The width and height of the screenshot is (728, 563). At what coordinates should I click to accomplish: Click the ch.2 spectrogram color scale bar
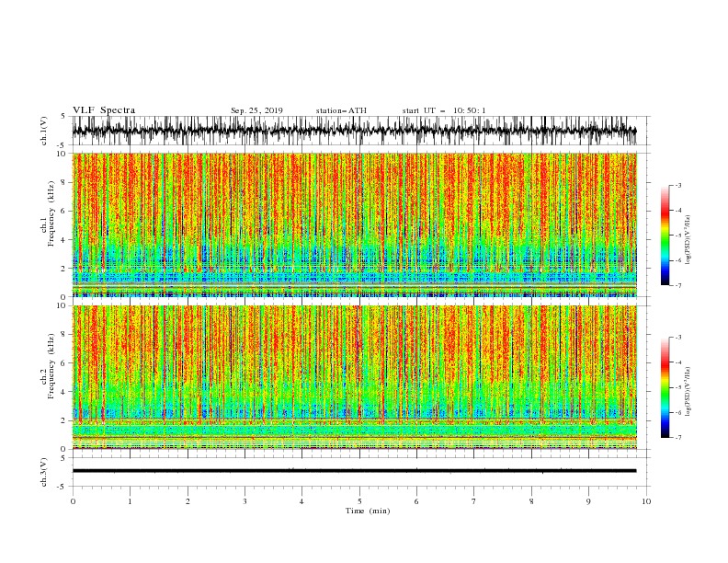(665, 387)
